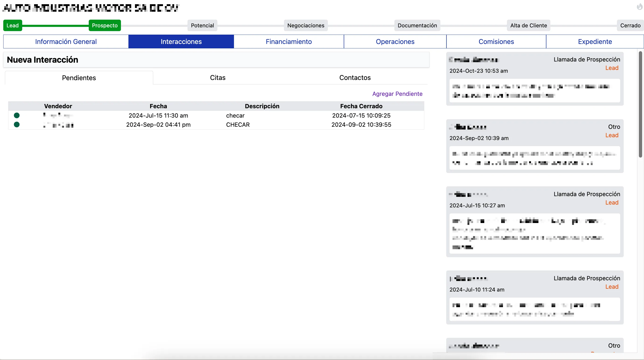
Task: Choose the Documentación pipeline stage
Action: point(417,25)
